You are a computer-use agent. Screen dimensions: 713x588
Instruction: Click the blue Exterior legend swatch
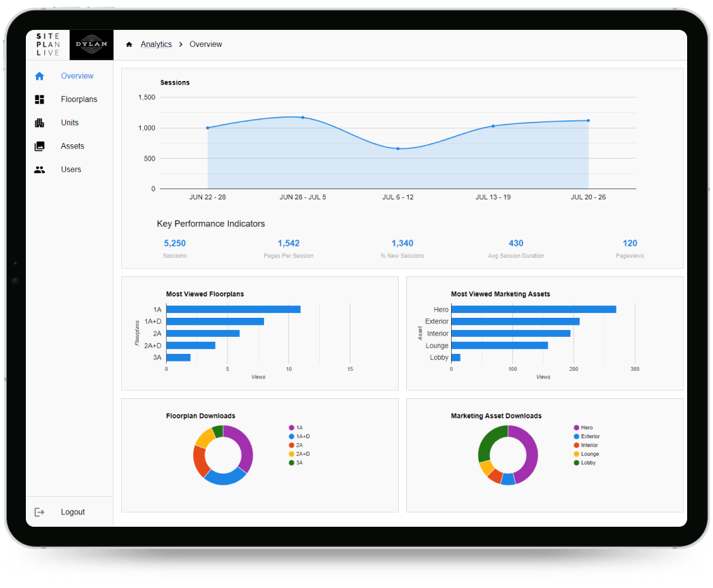[576, 436]
